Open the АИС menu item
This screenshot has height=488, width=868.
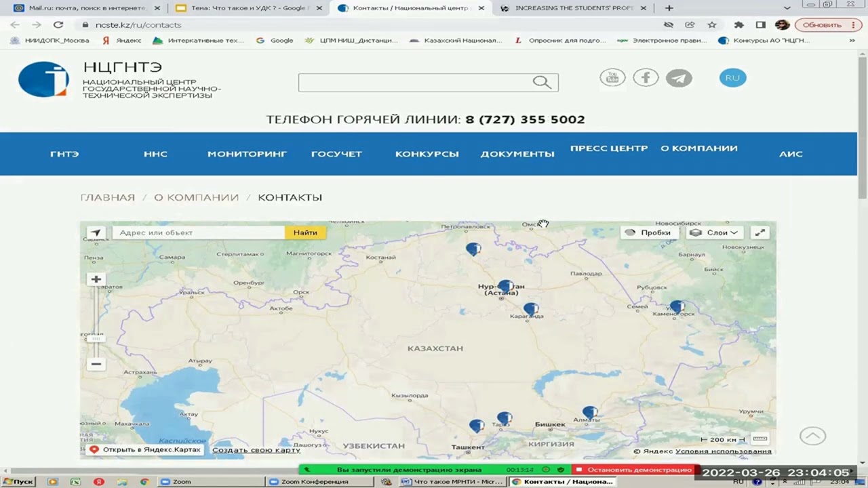791,154
